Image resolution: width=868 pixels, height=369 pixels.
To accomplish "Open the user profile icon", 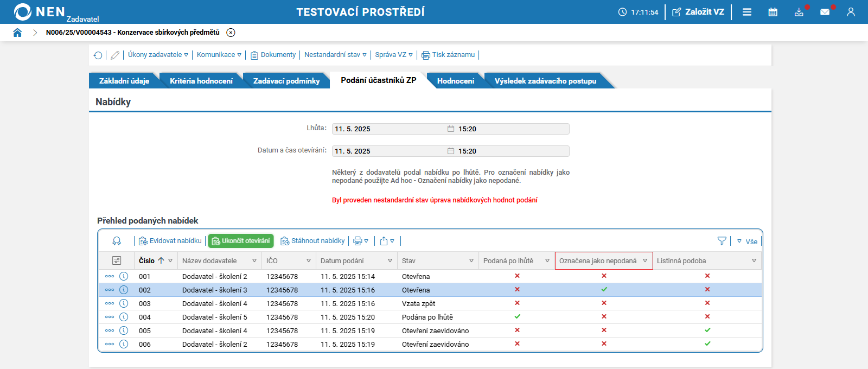I will pyautogui.click(x=851, y=12).
